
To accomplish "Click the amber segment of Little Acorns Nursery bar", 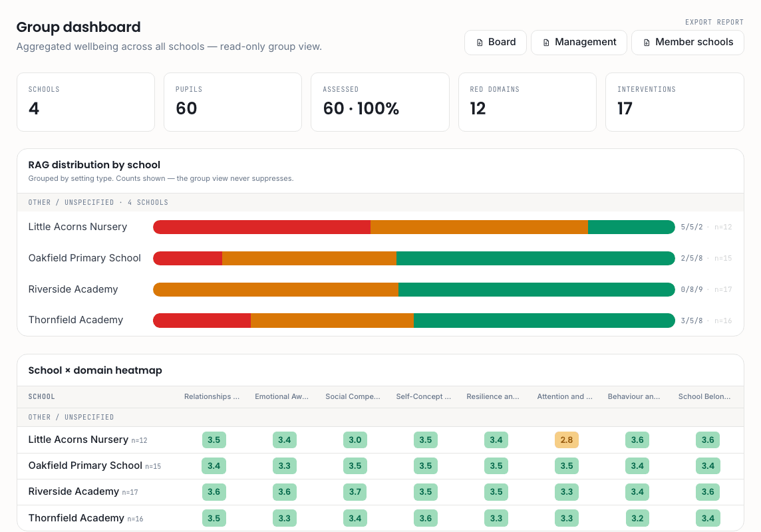I will point(480,227).
